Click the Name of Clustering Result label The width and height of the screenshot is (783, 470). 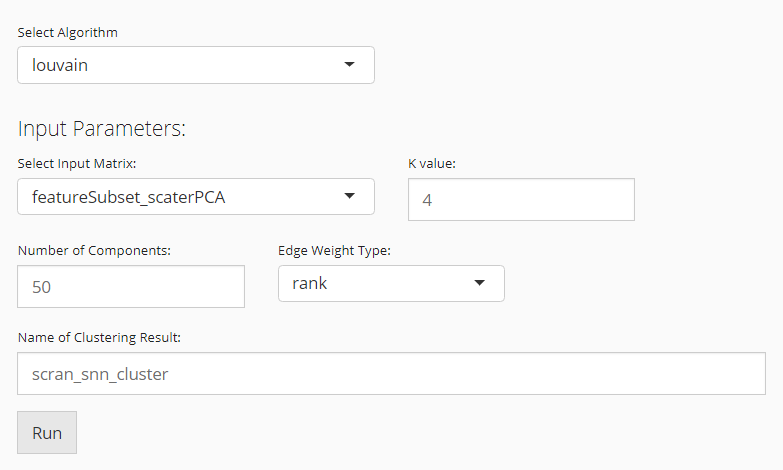coord(98,336)
